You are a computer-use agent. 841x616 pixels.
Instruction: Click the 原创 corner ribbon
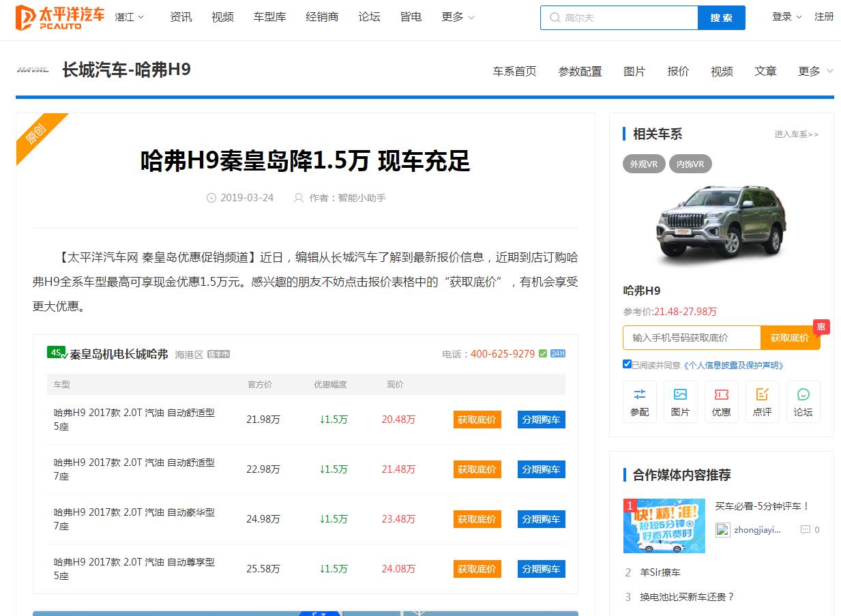pos(38,134)
